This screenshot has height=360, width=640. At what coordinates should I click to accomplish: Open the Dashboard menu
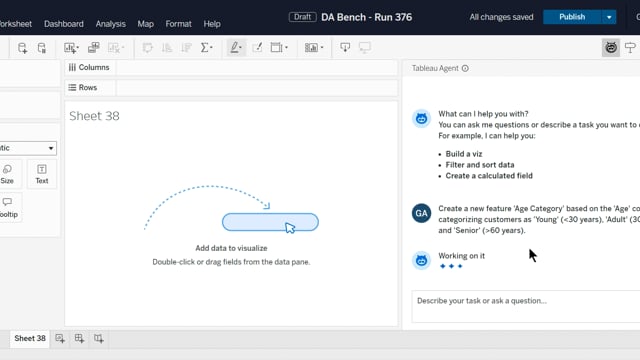64,24
